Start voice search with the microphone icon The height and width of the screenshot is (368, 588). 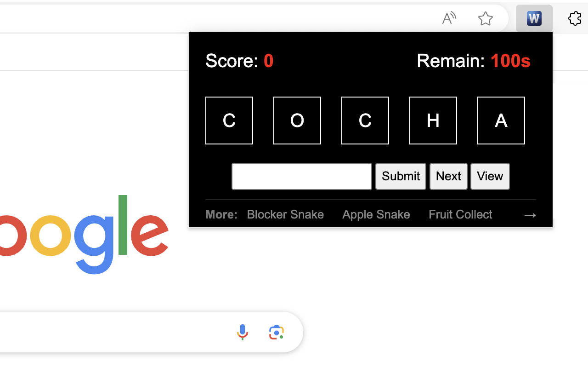point(243,332)
